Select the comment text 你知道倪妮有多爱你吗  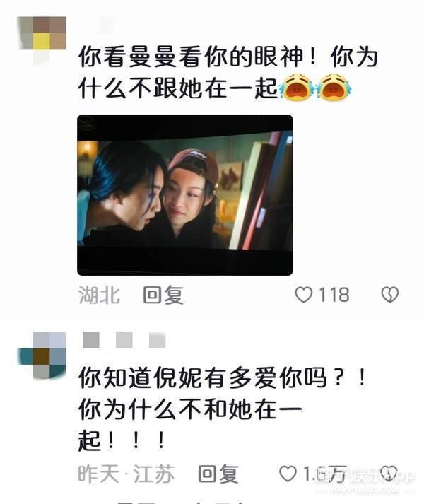click(203, 377)
